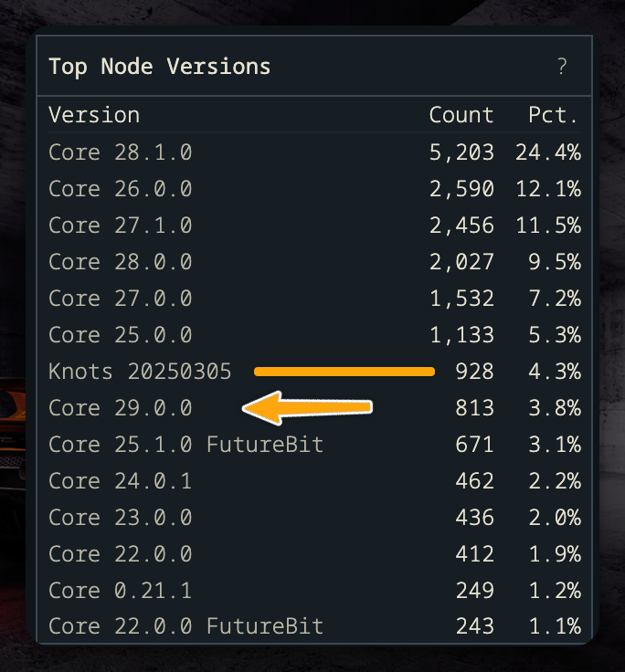Select the Core 28.0.0 version entry

[120, 261]
